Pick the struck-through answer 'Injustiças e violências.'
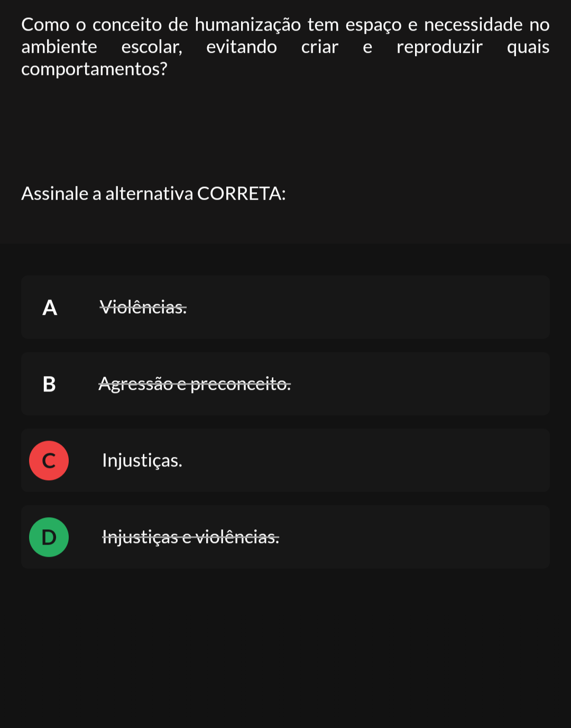The width and height of the screenshot is (571, 728). [x=191, y=537]
